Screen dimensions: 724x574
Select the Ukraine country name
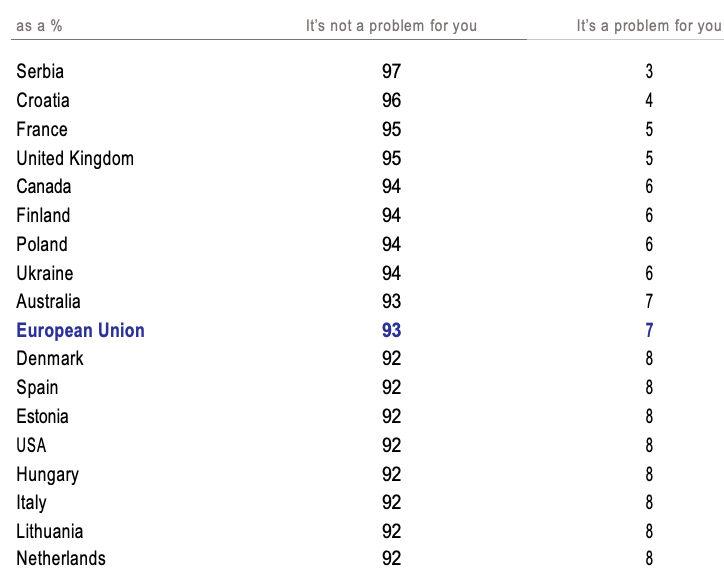(44, 274)
